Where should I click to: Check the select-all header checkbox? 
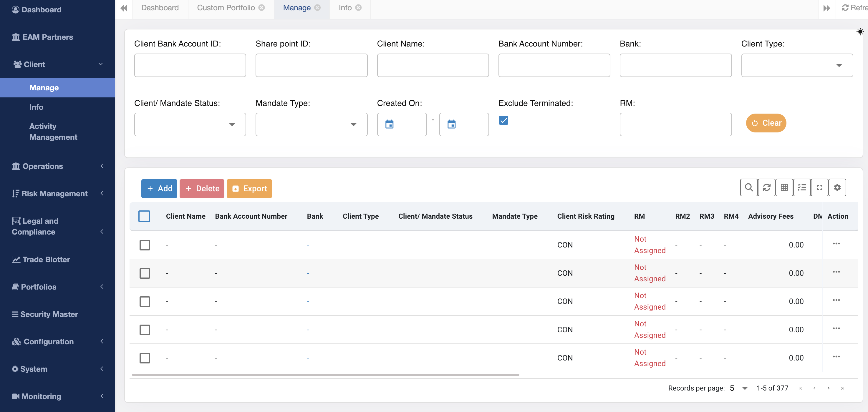click(x=144, y=216)
